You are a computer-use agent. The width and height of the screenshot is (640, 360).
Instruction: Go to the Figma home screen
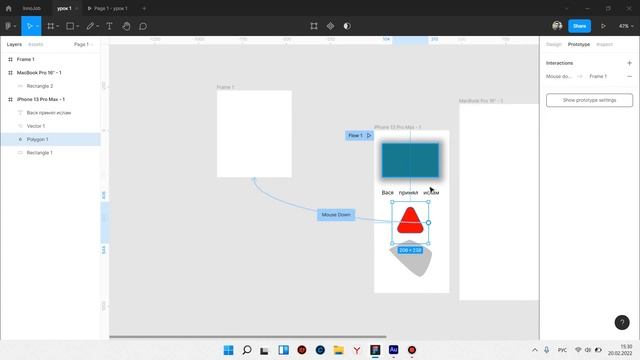(x=9, y=8)
